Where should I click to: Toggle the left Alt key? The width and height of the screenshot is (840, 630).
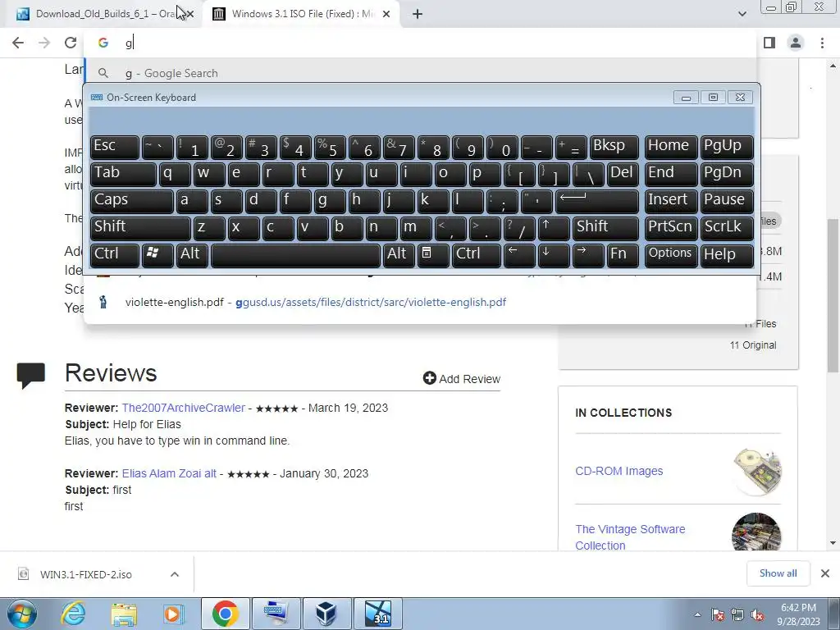192,255
